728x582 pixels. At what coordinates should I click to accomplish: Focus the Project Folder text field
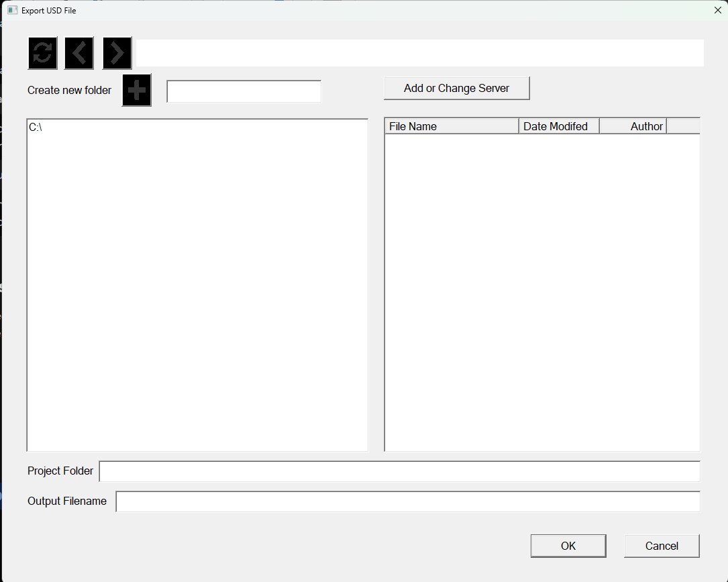[399, 471]
